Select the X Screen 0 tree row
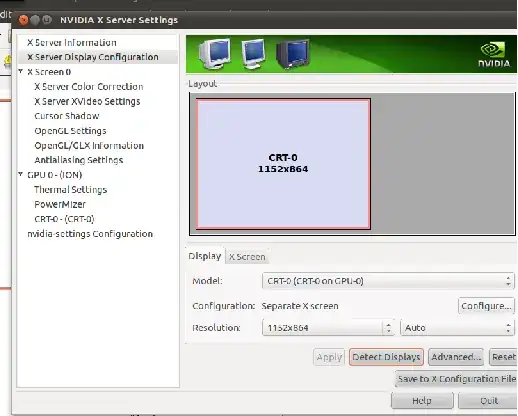 coord(49,72)
